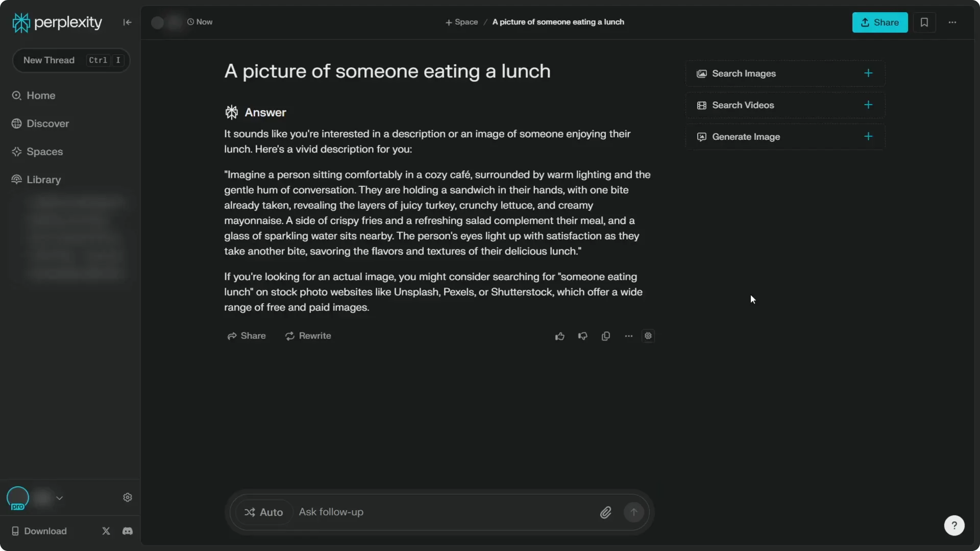
Task: Click Rewrite below the answer
Action: point(308,336)
